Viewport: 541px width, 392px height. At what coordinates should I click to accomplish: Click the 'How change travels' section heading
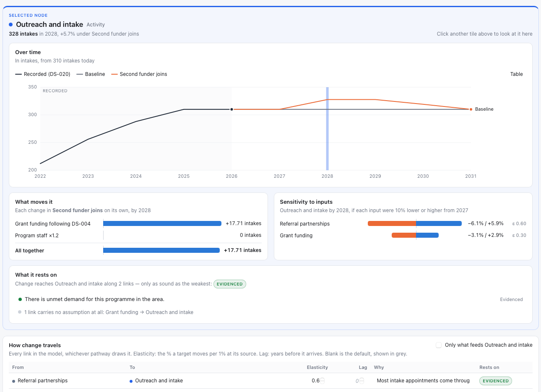[x=35, y=345]
